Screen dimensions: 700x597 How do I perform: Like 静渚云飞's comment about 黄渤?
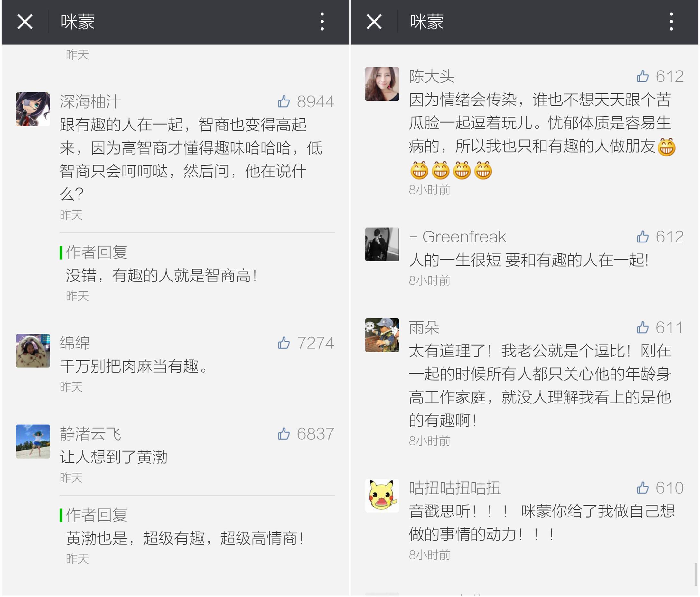point(284,433)
